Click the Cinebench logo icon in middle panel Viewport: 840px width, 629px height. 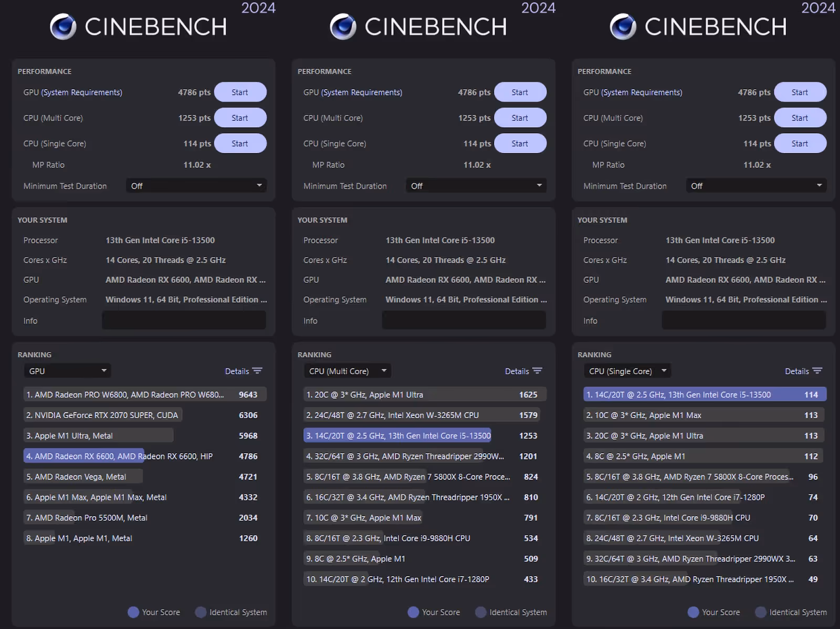tap(343, 27)
